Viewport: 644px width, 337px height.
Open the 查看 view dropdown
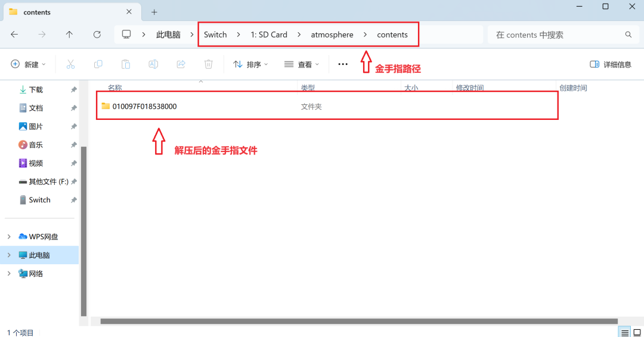coord(302,64)
